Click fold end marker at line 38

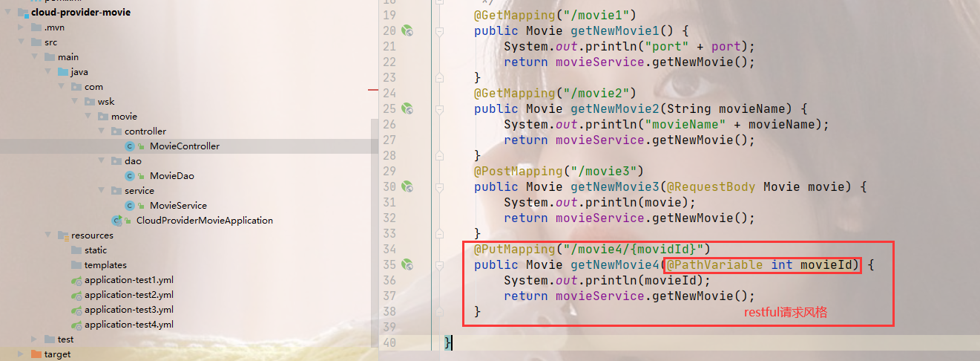click(439, 311)
